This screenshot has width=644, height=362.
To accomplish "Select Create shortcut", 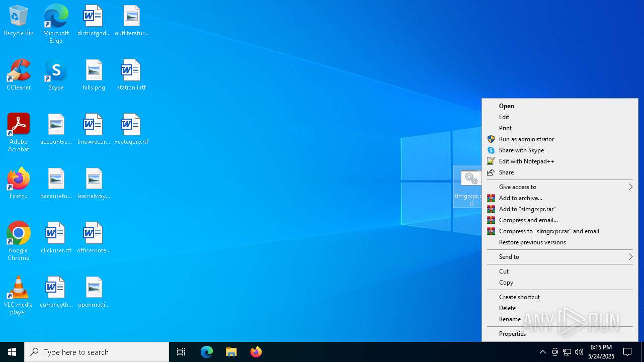I will coord(560,297).
